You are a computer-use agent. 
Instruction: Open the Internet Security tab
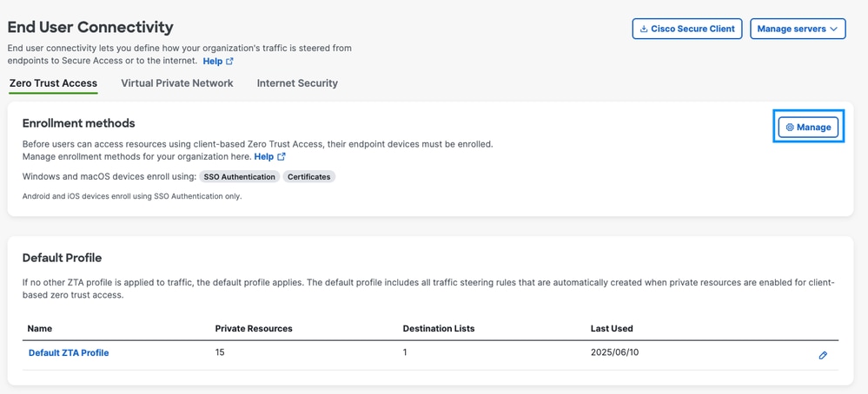tap(297, 83)
